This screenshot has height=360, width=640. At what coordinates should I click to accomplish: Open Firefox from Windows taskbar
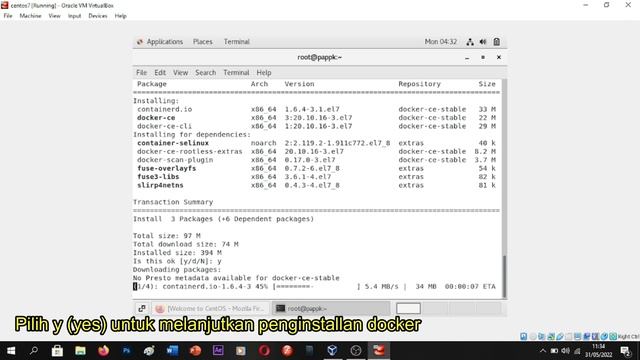103,351
